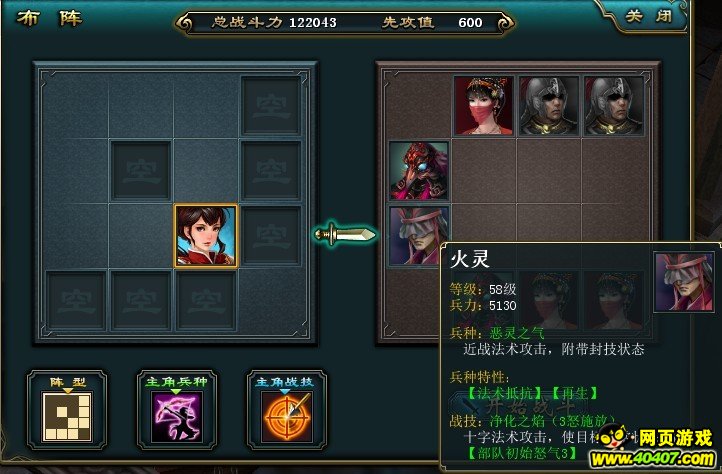Click the red demon-masked enemy portrait
This screenshot has height=474, width=722.
coord(419,171)
